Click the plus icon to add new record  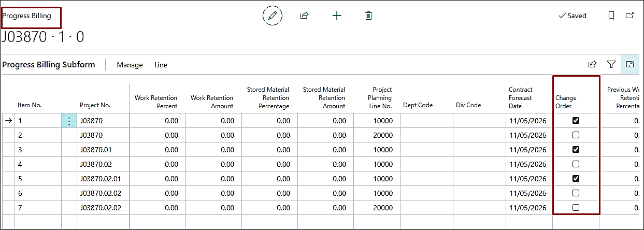click(x=337, y=16)
